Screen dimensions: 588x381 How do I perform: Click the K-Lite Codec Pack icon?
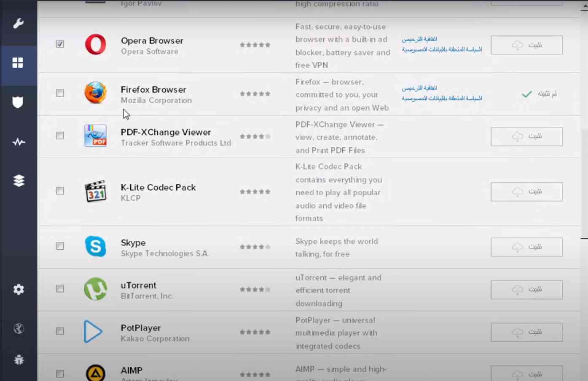click(95, 191)
